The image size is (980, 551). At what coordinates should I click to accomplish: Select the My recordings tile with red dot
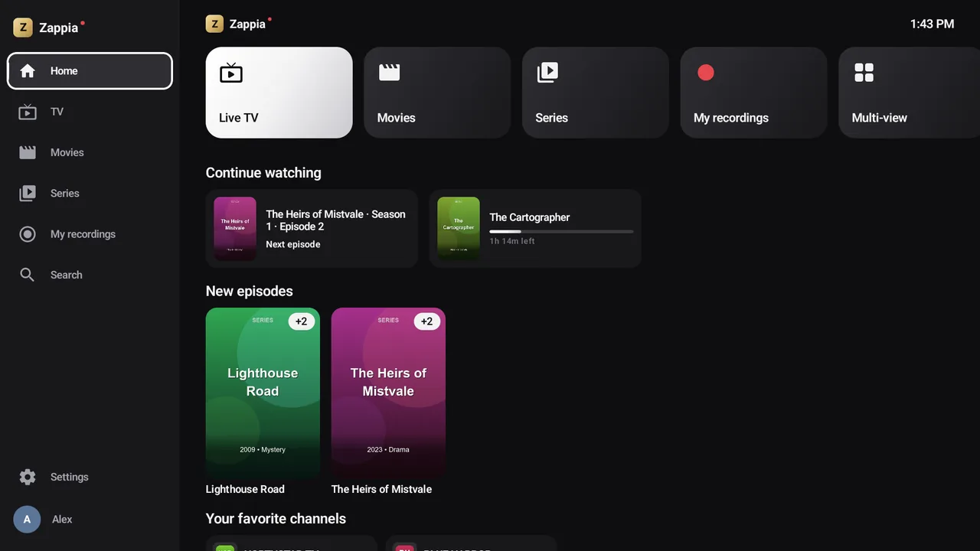point(754,93)
